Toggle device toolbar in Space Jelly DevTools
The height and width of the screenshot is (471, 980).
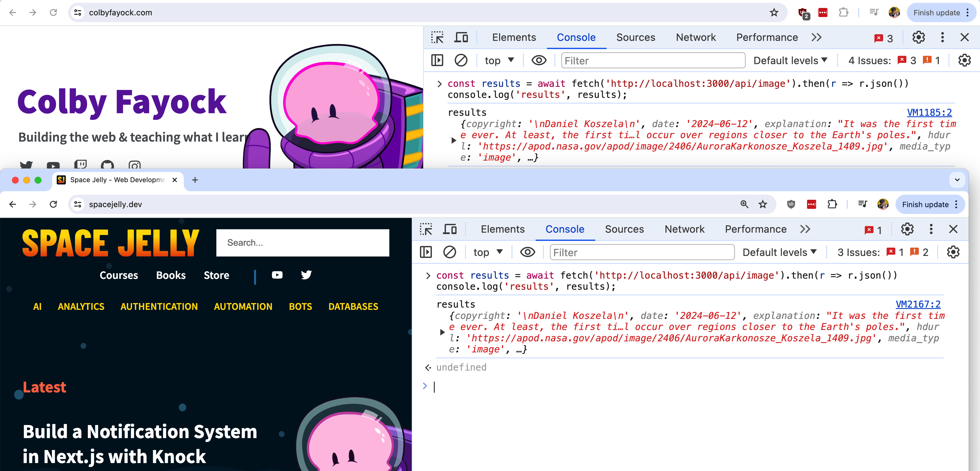click(450, 229)
